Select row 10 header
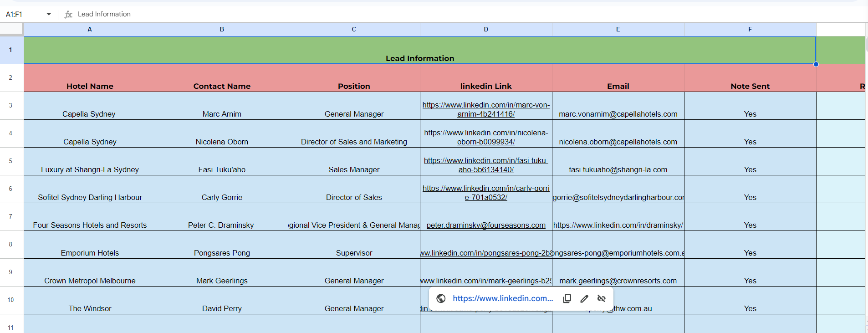The image size is (868, 333). click(x=11, y=300)
